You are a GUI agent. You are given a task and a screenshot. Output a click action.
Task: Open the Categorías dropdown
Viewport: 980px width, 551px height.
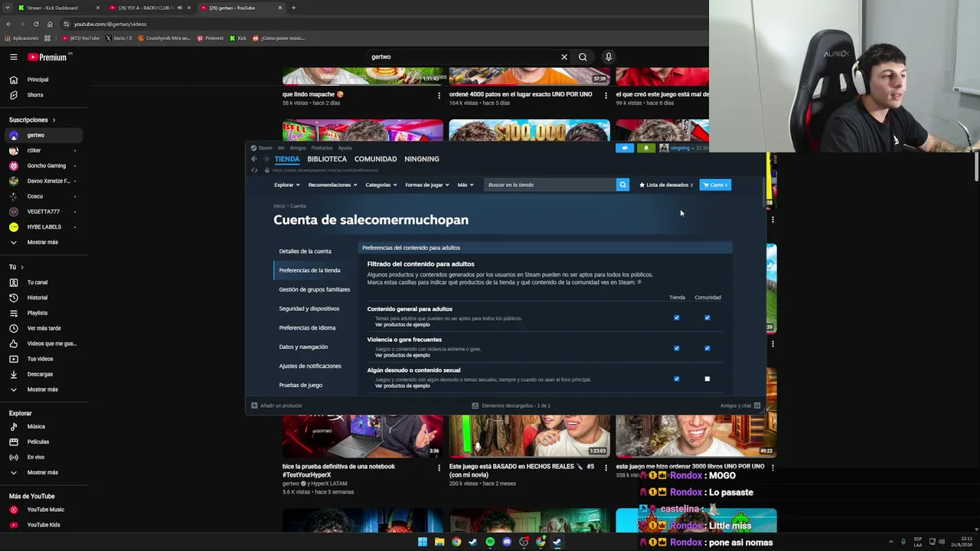click(381, 184)
